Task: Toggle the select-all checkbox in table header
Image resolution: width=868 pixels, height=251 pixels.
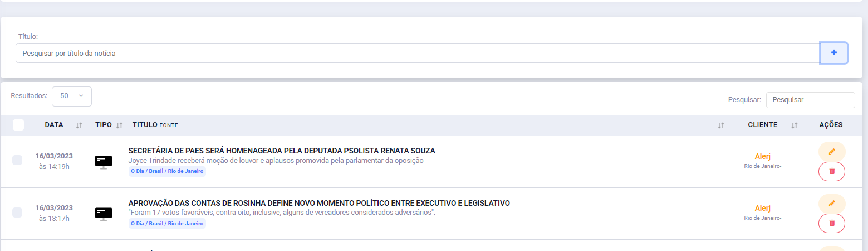Action: [x=18, y=125]
